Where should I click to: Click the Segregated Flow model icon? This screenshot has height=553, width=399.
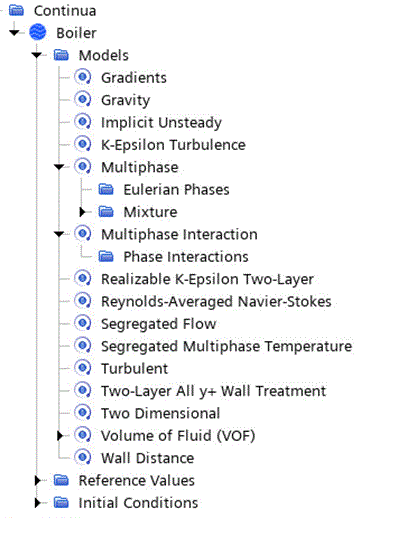tap(83, 323)
